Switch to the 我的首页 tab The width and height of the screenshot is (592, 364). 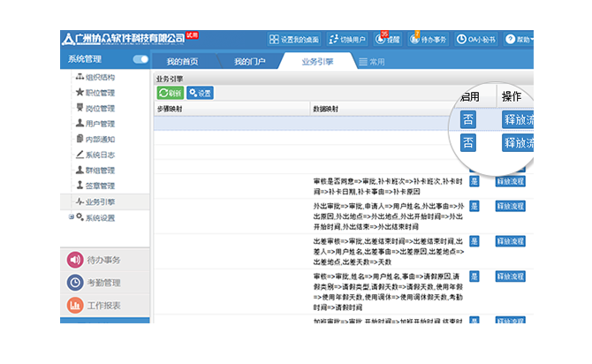182,62
